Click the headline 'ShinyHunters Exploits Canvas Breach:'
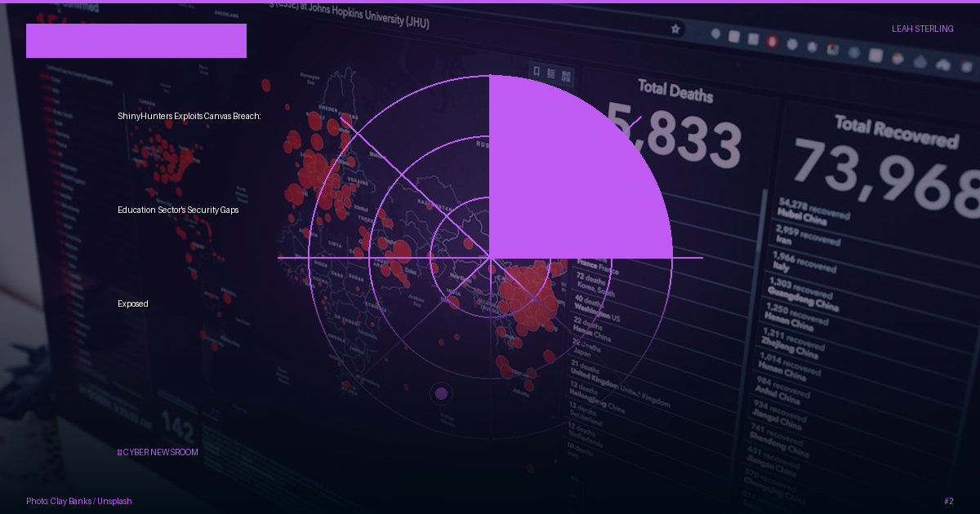This screenshot has width=980, height=514. (189, 116)
